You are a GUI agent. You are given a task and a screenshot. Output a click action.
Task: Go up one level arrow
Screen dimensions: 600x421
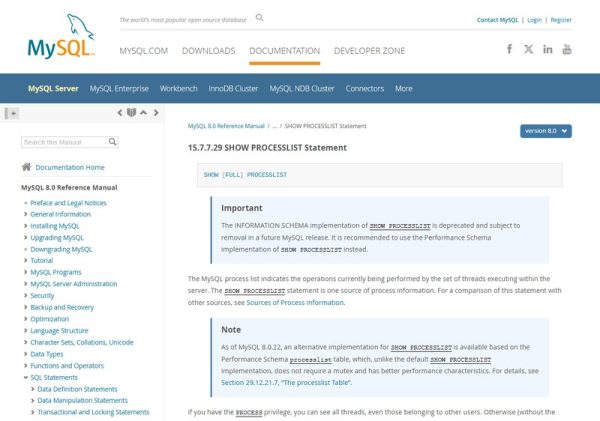point(143,113)
